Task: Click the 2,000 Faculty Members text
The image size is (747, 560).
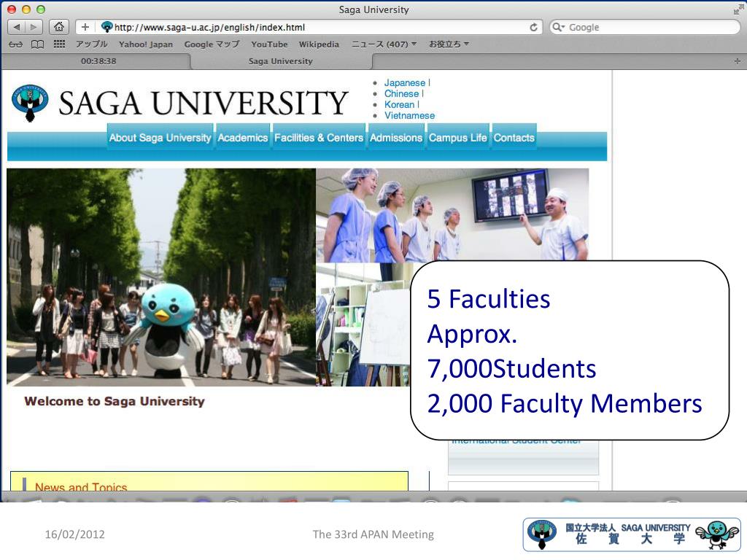Action: [565, 404]
